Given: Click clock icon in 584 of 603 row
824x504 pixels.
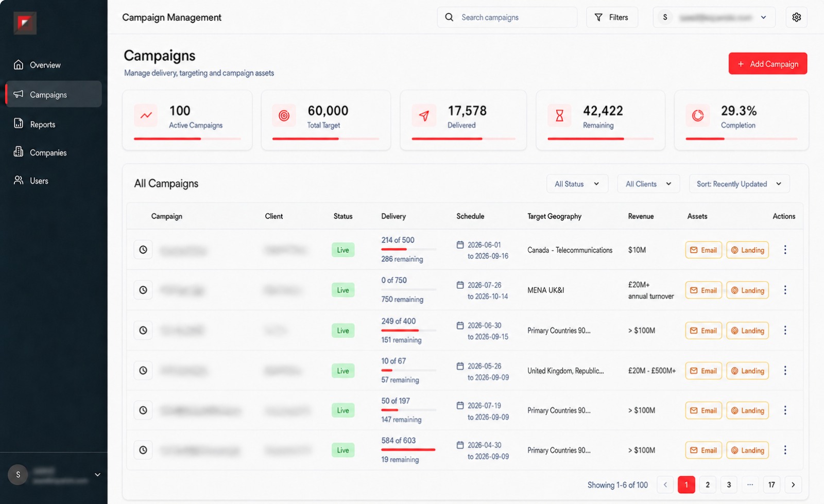Looking at the screenshot, I should coord(143,450).
